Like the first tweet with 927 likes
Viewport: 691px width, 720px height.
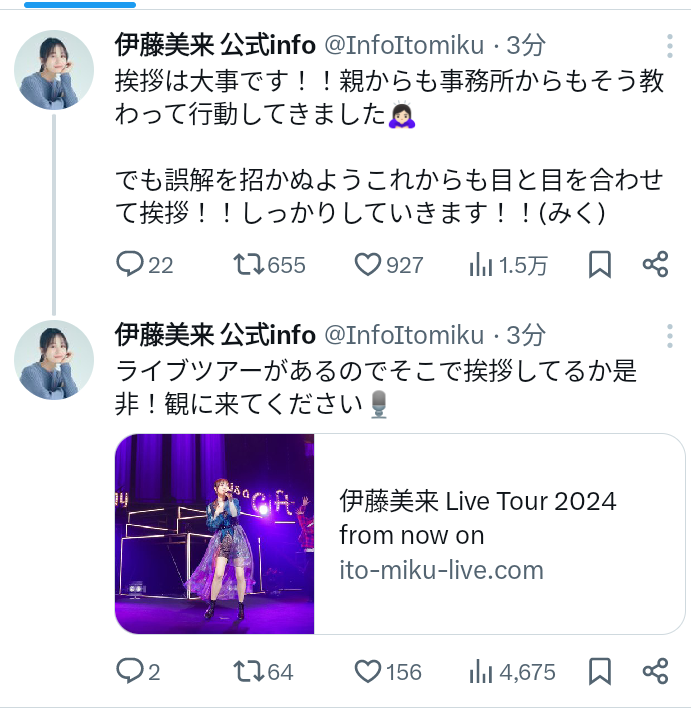[x=369, y=264]
